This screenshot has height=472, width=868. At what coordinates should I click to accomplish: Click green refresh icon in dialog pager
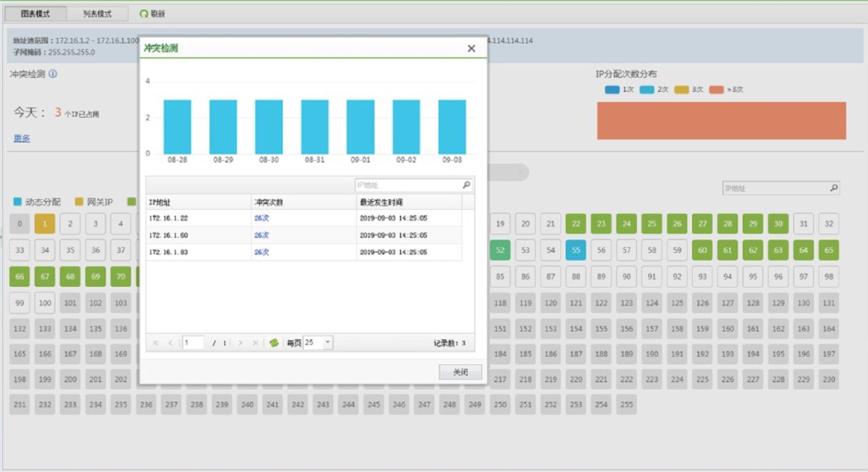click(274, 343)
